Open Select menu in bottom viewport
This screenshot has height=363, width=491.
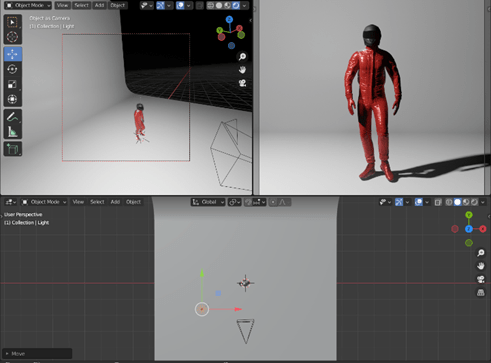coord(97,202)
